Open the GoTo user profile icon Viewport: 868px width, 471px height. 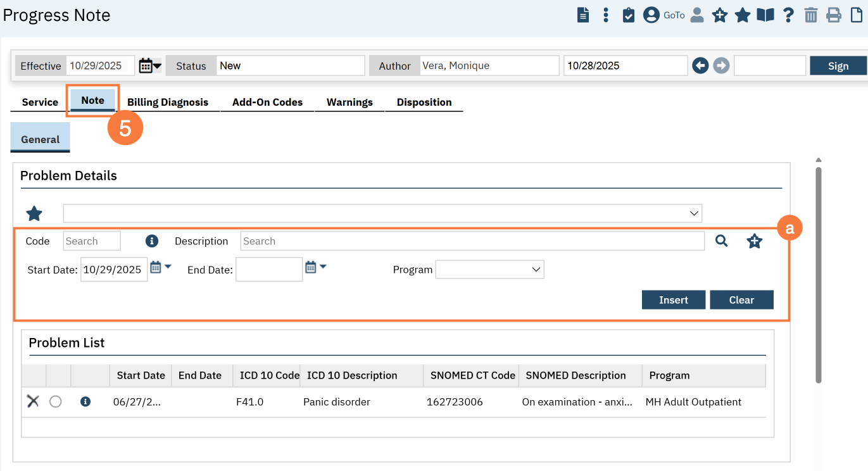coord(651,15)
